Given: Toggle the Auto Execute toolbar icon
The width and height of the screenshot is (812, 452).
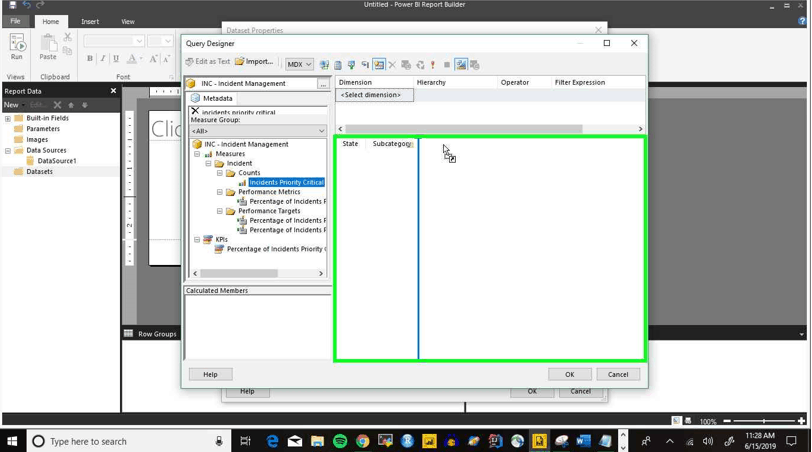Looking at the screenshot, I should [365, 65].
